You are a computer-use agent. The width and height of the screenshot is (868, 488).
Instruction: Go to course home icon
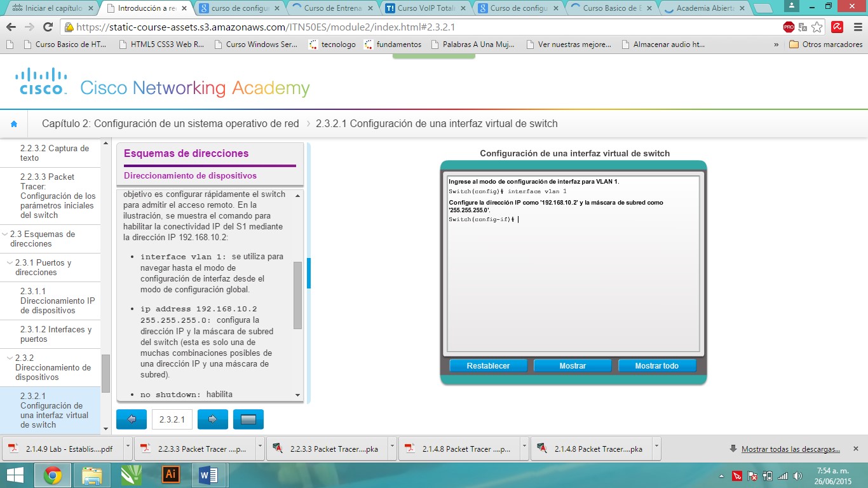(14, 124)
